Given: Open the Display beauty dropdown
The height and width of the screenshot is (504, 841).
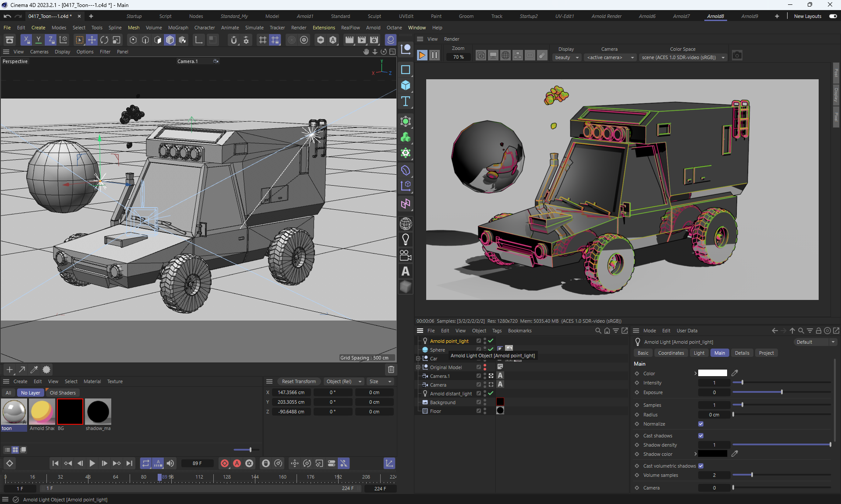Looking at the screenshot, I should pyautogui.click(x=566, y=57).
